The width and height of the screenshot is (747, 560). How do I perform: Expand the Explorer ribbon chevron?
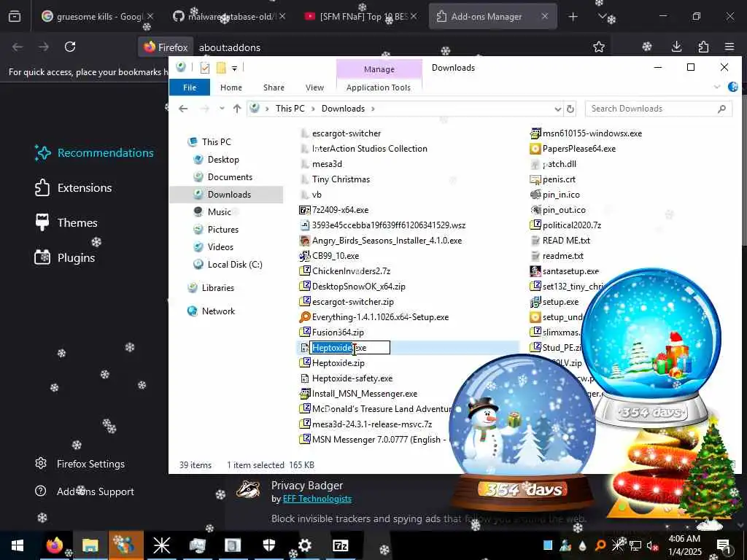point(717,87)
